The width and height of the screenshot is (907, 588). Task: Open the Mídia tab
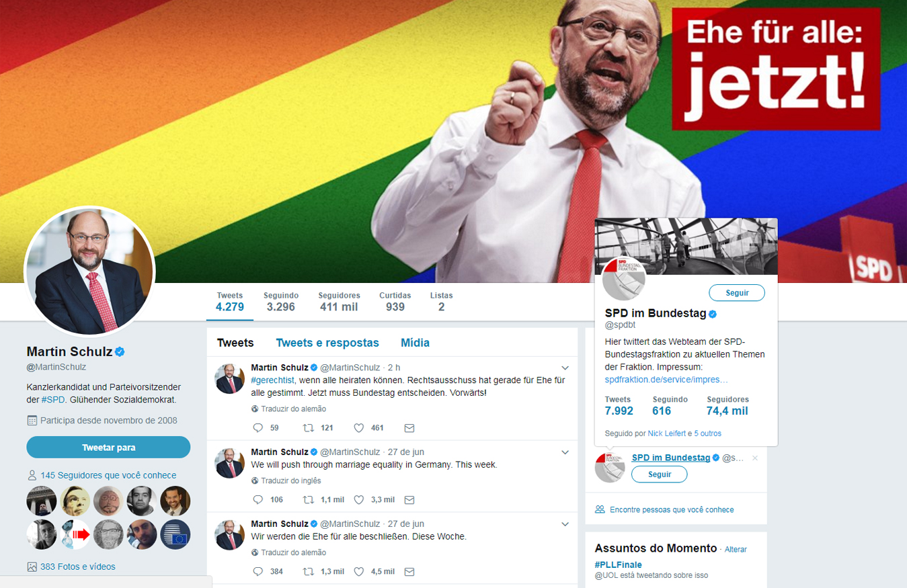[415, 343]
